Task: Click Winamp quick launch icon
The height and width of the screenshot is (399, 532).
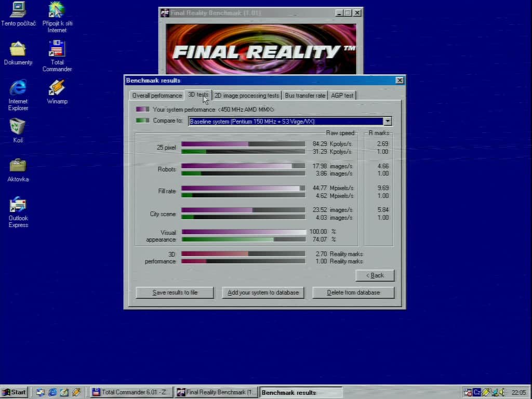Action: click(76, 392)
